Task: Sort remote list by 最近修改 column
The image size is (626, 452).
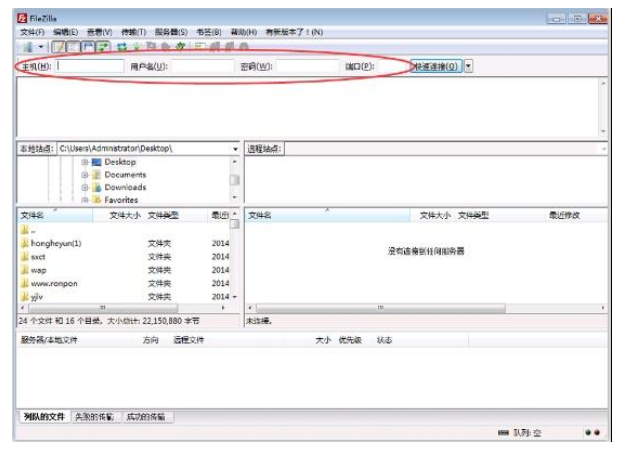Action: (576, 216)
